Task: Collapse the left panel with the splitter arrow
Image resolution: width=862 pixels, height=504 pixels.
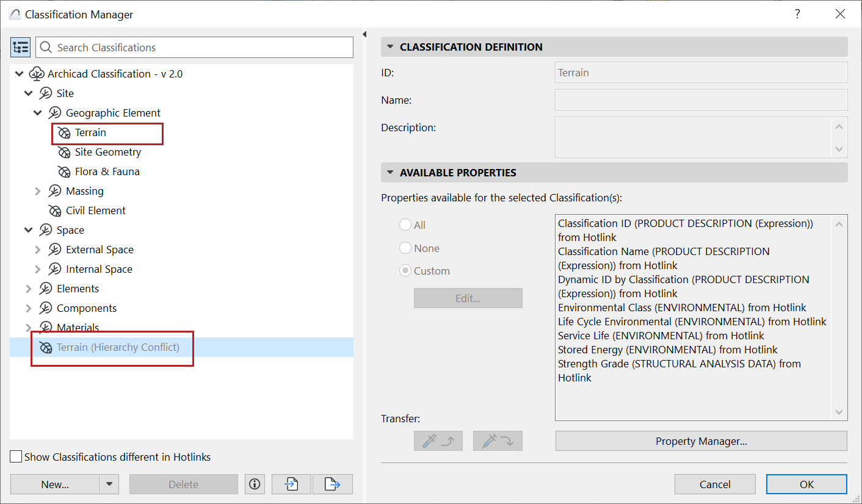Action: 364,34
